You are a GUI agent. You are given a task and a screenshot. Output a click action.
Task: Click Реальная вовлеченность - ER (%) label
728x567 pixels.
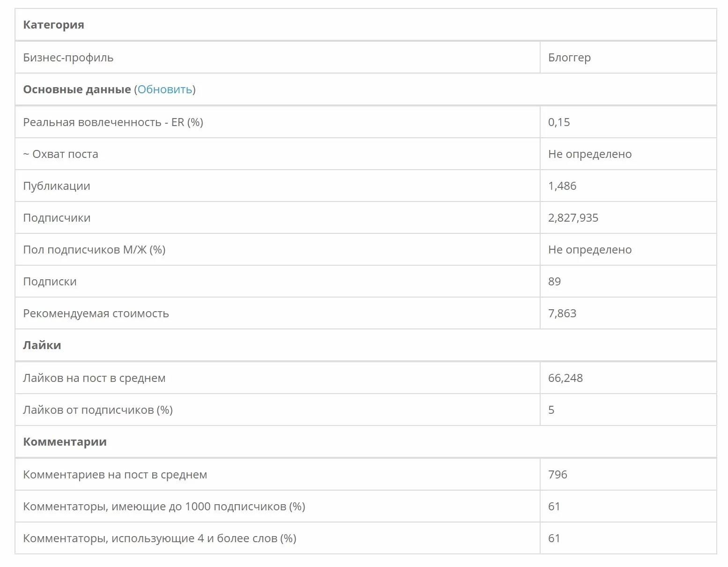277,122
